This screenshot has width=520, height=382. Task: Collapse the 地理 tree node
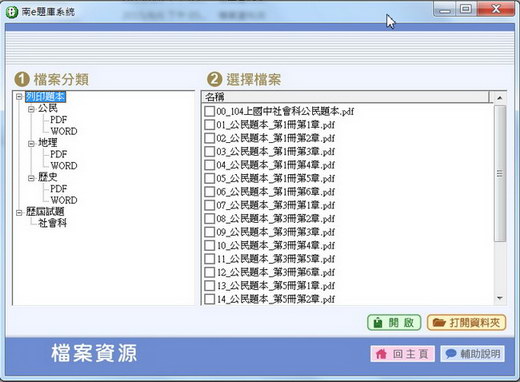pyautogui.click(x=31, y=143)
